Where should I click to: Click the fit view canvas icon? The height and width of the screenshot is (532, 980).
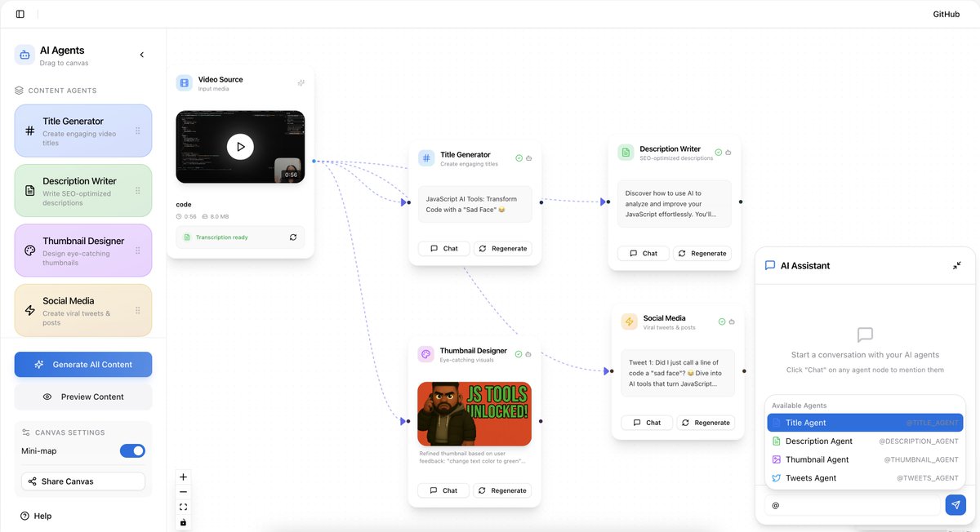[183, 507]
